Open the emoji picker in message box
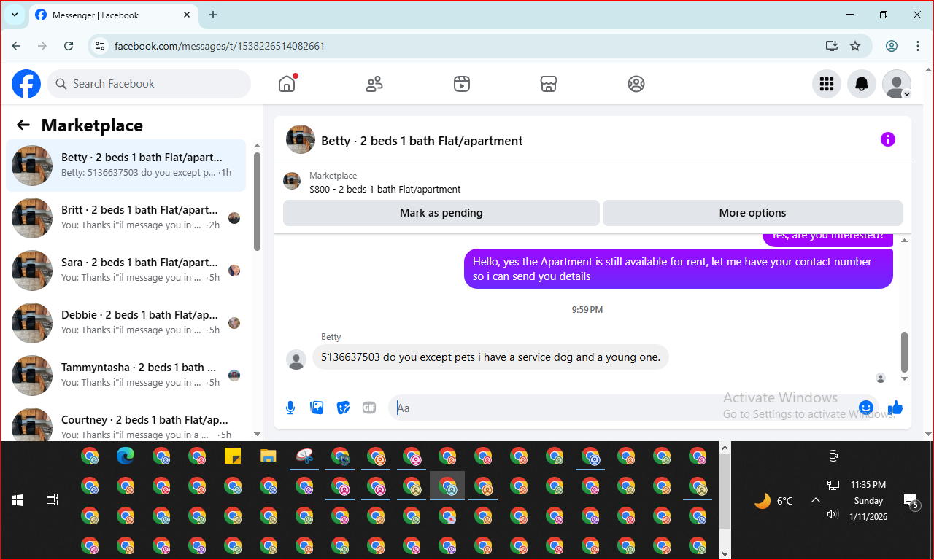Screen dimensions: 934x560 point(866,408)
